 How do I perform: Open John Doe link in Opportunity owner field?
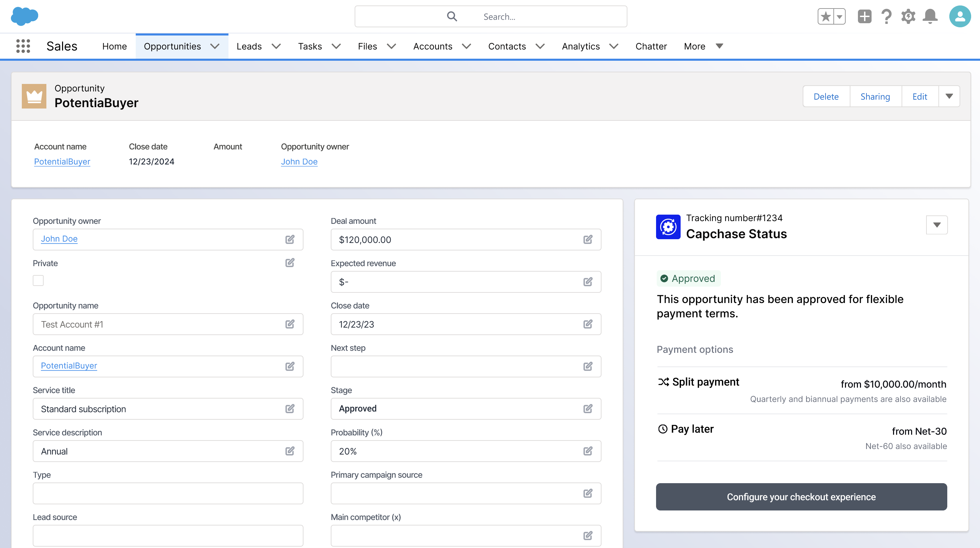(x=59, y=239)
